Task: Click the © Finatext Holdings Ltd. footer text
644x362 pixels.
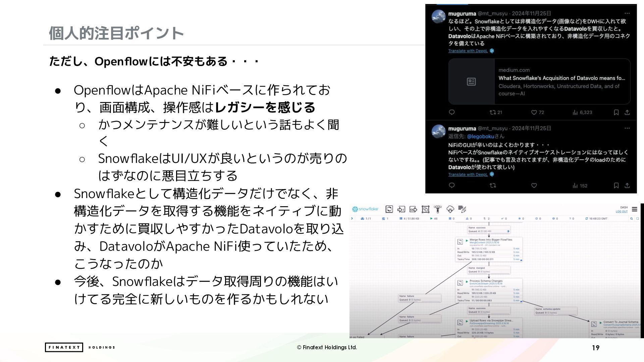Action: click(x=327, y=347)
